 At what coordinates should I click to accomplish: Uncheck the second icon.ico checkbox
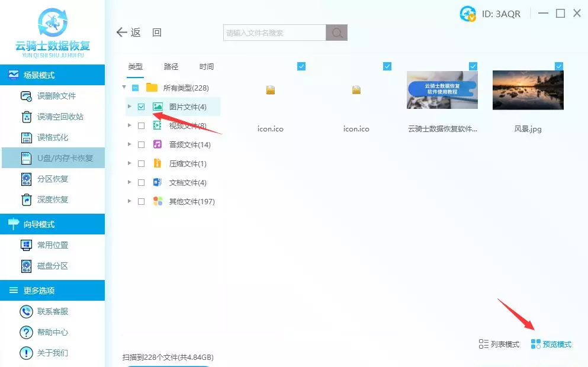387,66
